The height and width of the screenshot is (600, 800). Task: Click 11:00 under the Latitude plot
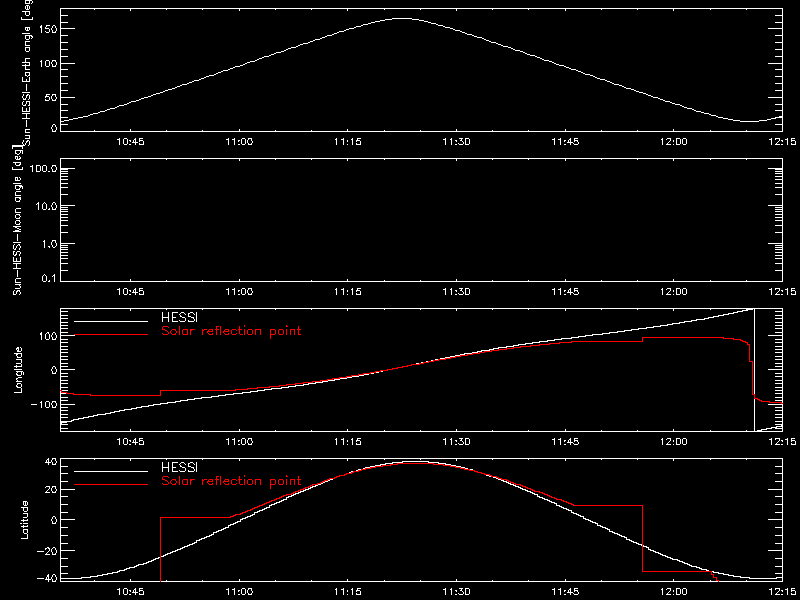click(239, 592)
